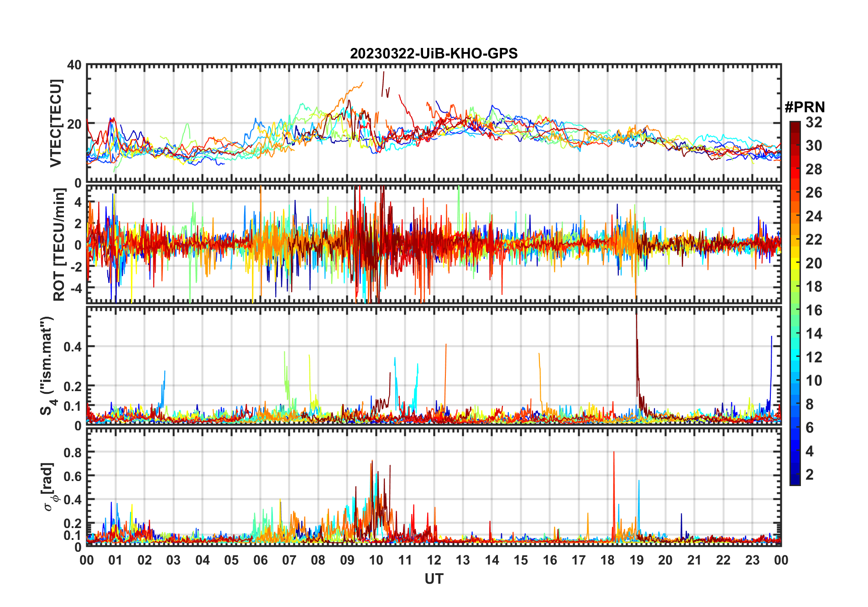Select x-axis hour tick label 09

click(347, 560)
